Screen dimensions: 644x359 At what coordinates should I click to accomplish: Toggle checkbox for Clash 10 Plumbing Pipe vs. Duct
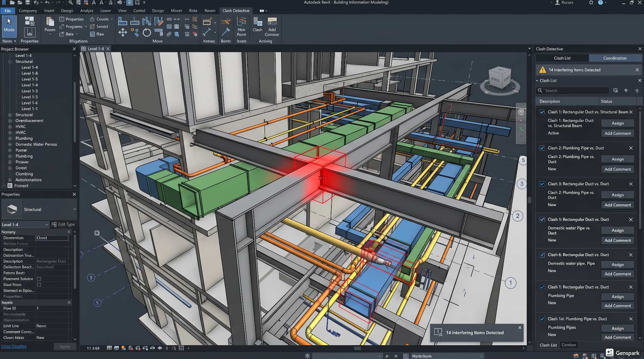click(x=542, y=319)
